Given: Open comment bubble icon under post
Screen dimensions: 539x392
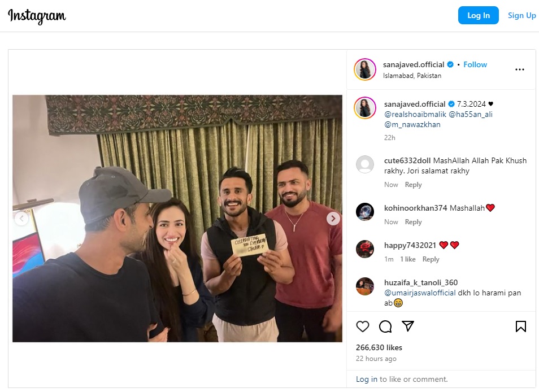Looking at the screenshot, I should click(385, 326).
